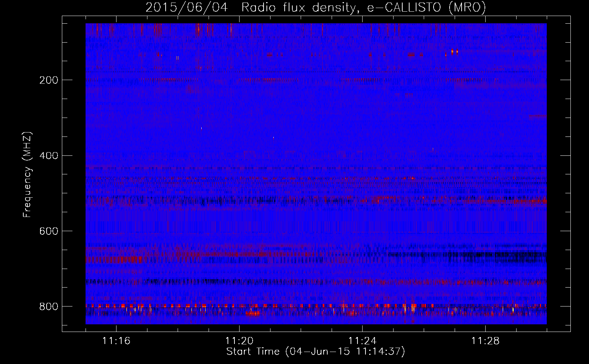Viewport: 589px width, 364px height.
Task: Click the 11:16 time tick label
Action: pos(116,341)
